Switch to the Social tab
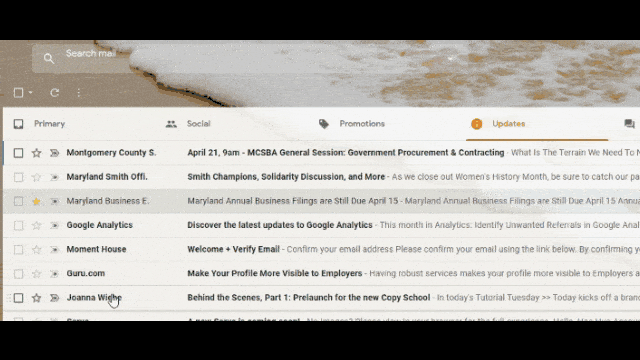The height and width of the screenshot is (360, 640). (x=198, y=124)
